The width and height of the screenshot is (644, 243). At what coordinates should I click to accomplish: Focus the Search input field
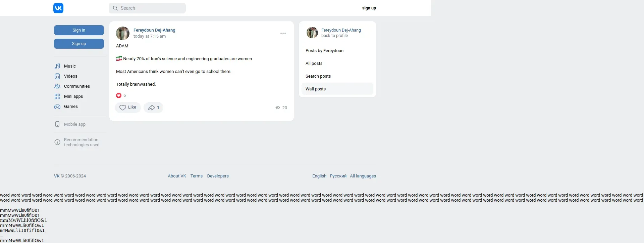(147, 8)
